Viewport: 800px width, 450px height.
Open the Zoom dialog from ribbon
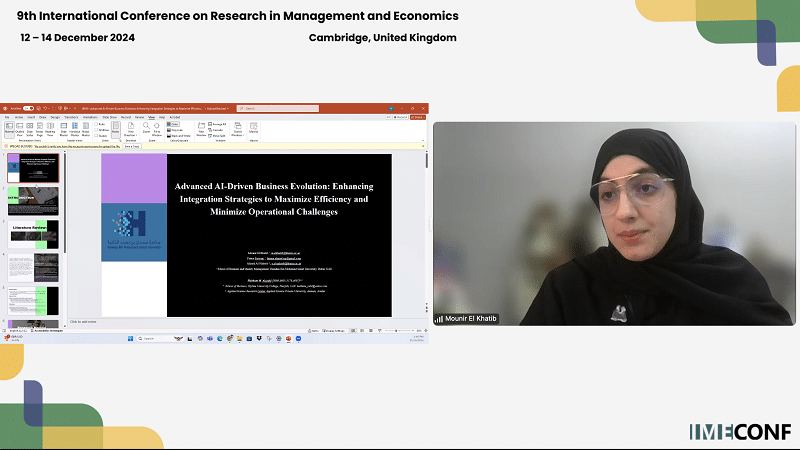tap(146, 128)
